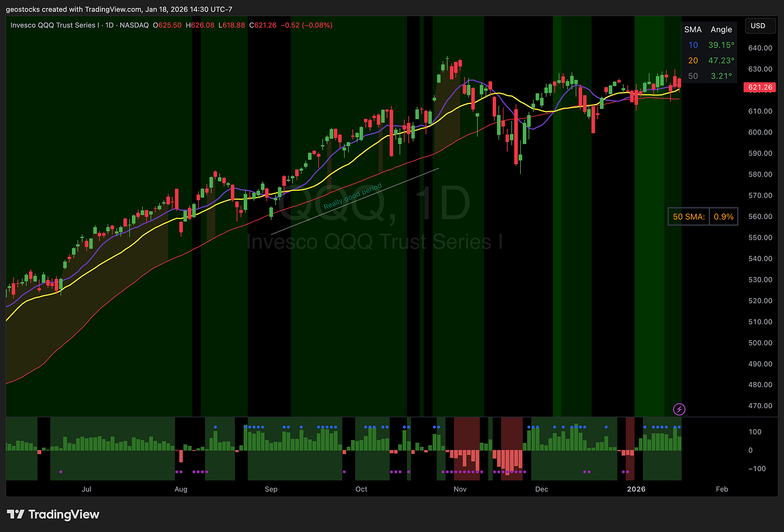Click the SMA 20 angle value 47.23°
The width and height of the screenshot is (784, 532).
pyautogui.click(x=721, y=61)
